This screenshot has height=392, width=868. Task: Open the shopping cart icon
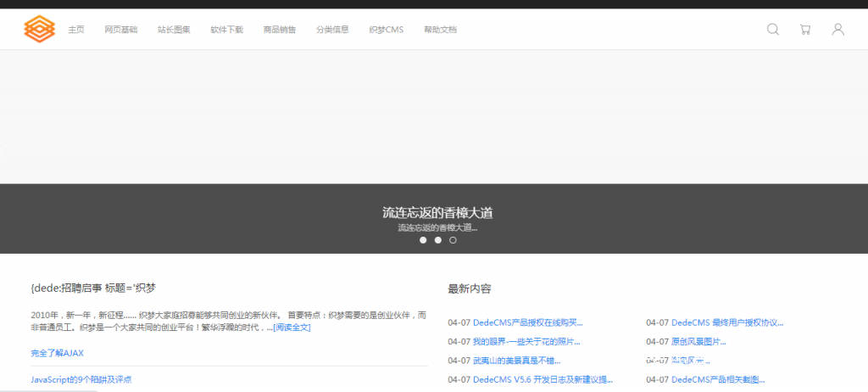tap(805, 30)
